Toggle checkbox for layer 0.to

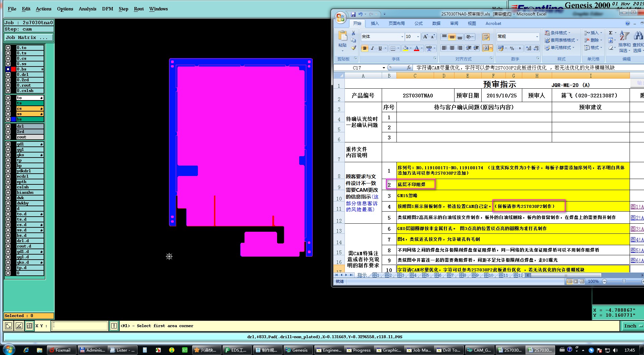tap(8, 48)
